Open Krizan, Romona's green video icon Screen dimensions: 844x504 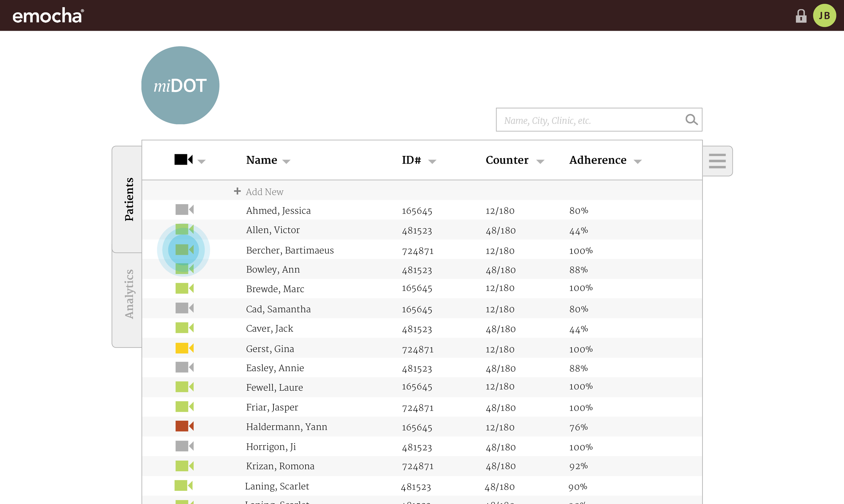[x=184, y=466]
